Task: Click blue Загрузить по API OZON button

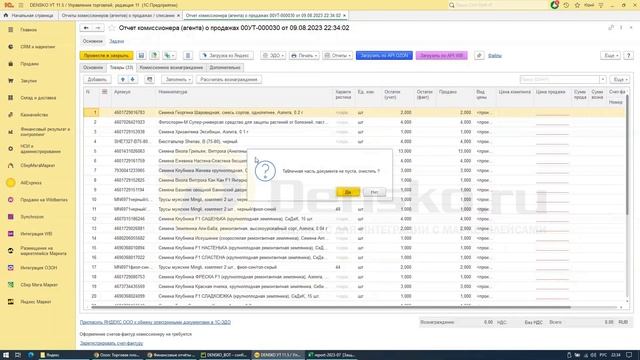Action: click(x=384, y=56)
